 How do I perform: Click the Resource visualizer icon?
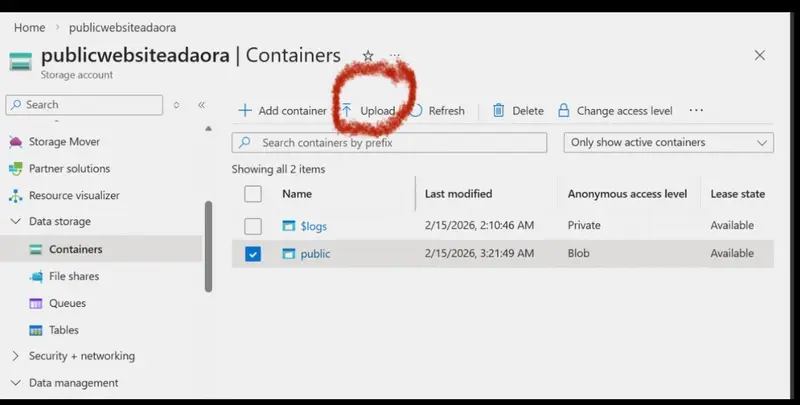[x=15, y=195]
